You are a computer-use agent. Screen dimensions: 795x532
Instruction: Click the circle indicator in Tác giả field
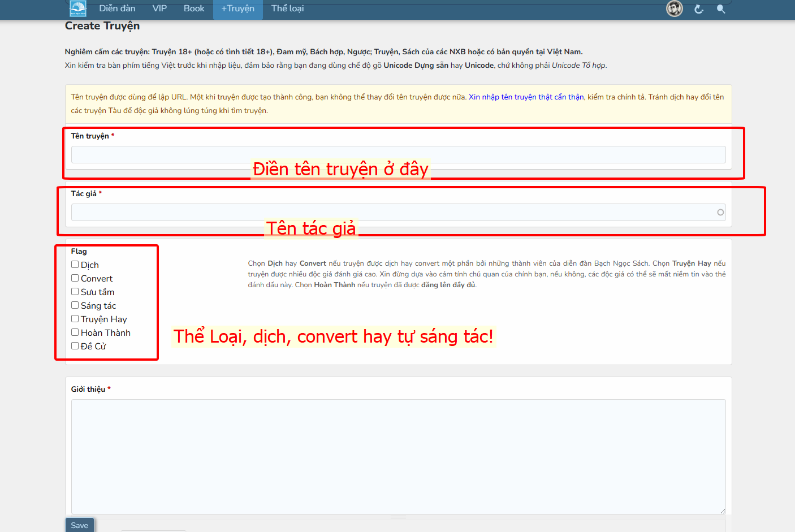(x=720, y=213)
